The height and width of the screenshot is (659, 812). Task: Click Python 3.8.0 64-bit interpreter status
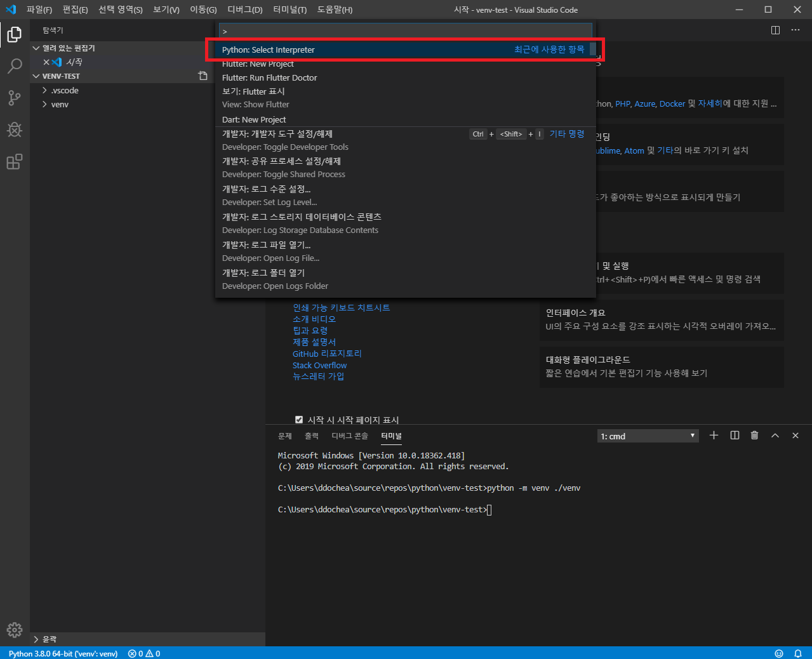63,653
